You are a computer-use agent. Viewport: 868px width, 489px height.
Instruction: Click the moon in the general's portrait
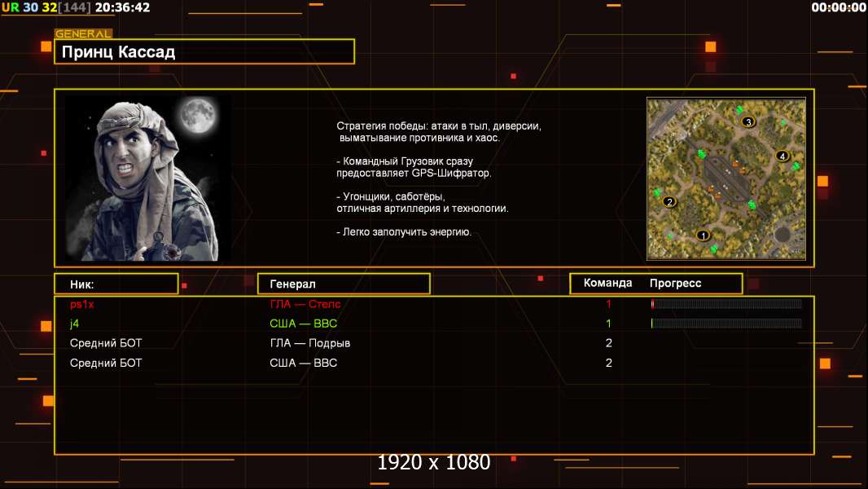click(196, 116)
